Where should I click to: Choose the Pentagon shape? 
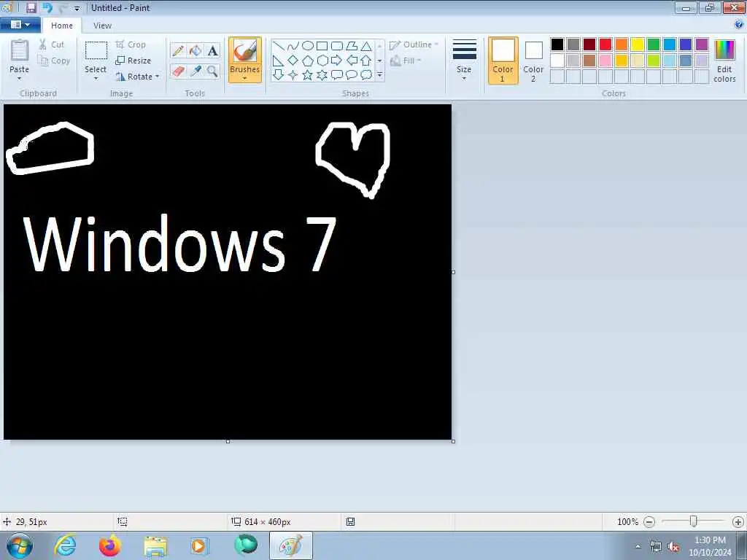(308, 61)
